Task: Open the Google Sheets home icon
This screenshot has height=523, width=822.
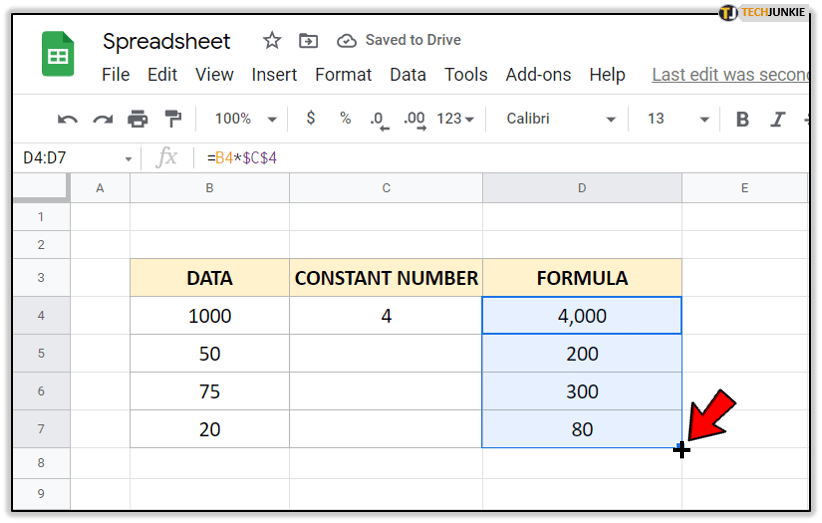Action: [x=58, y=54]
